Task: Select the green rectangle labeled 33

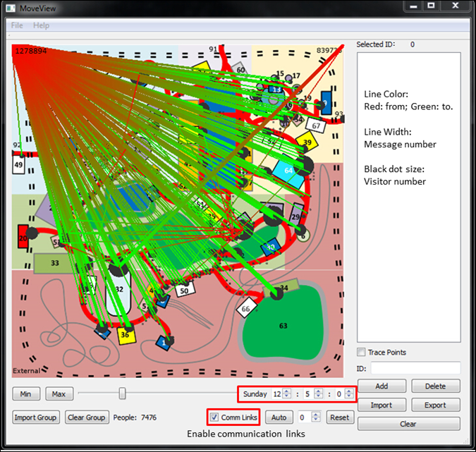Action: [x=56, y=263]
